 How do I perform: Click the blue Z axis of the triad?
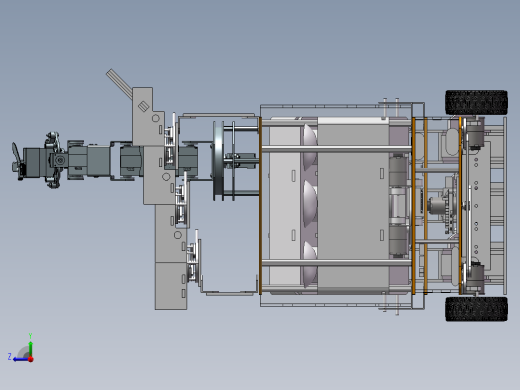coord(21,359)
